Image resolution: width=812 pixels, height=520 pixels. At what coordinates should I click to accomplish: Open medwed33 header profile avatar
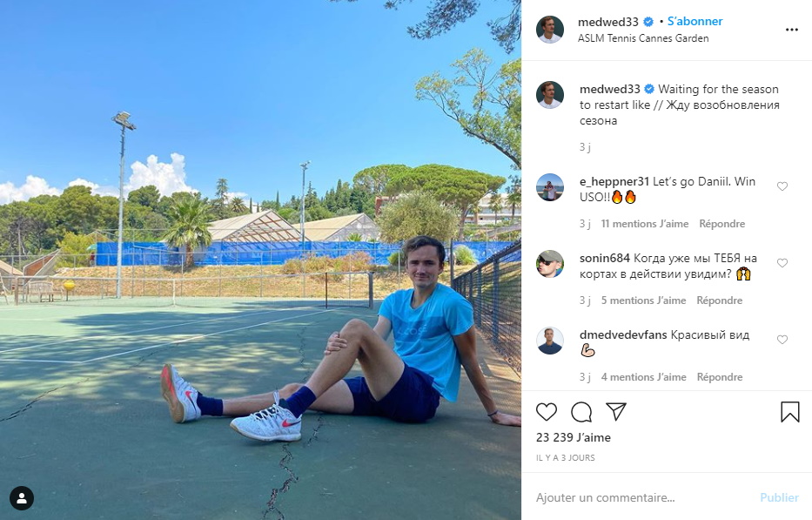pos(549,30)
